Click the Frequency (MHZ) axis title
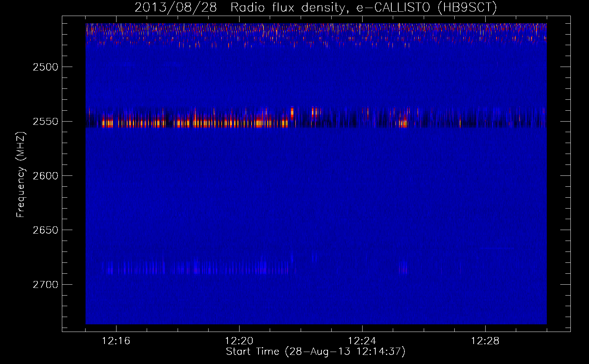 21,175
